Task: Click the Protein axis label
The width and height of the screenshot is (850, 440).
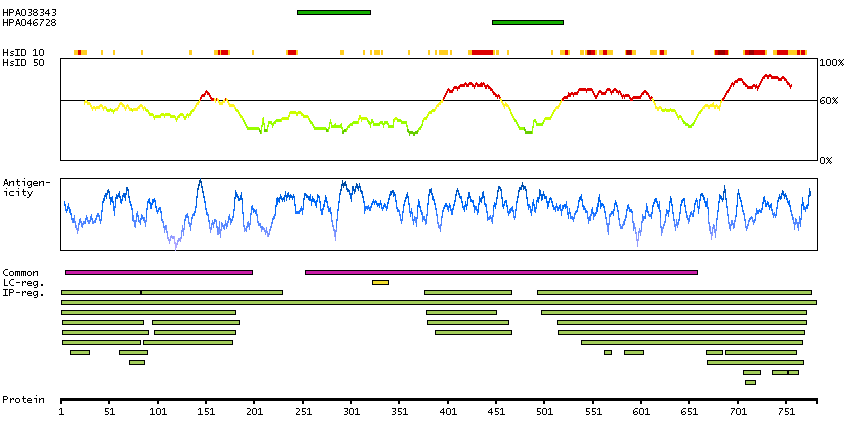Action: 23,400
